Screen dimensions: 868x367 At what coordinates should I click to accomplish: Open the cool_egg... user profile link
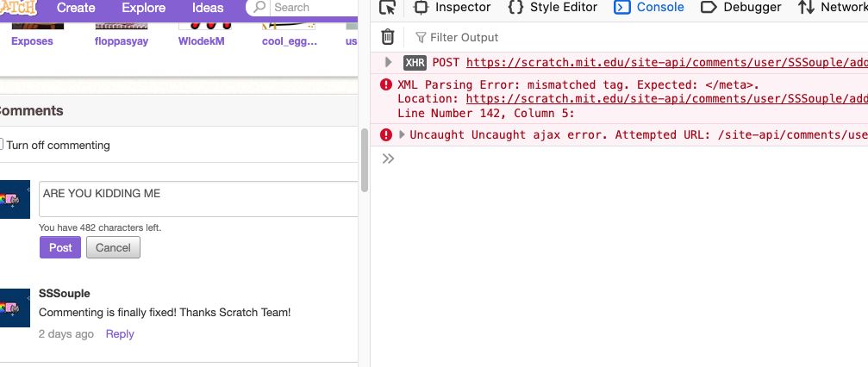pyautogui.click(x=290, y=41)
